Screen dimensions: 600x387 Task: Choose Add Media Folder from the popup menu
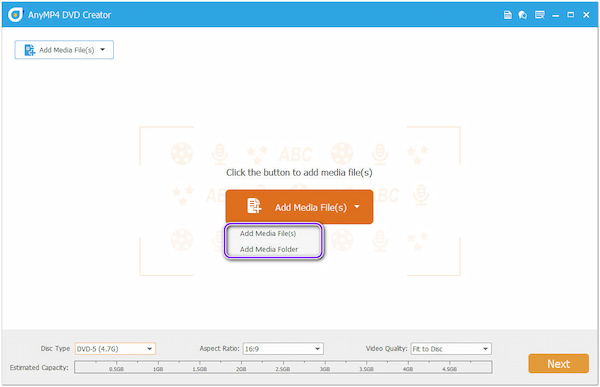[x=269, y=249]
